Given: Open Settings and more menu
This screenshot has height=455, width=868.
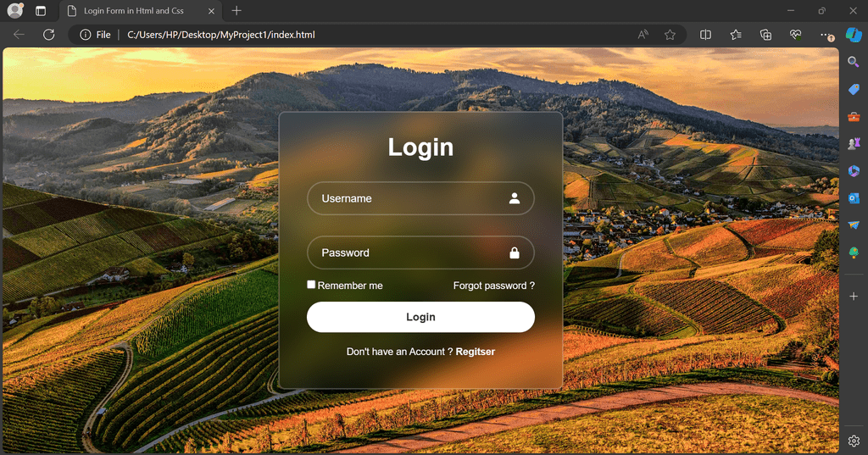Looking at the screenshot, I should tap(826, 35).
